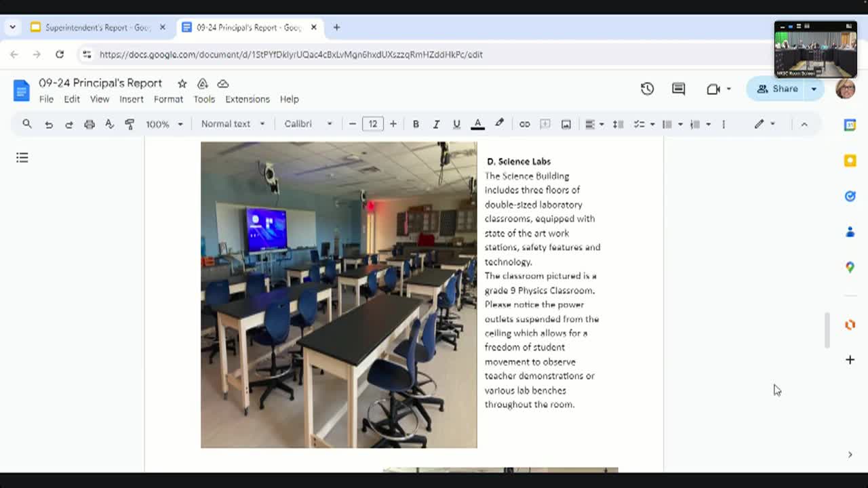Open the Share options dropdown arrow
The height and width of the screenshot is (488, 868).
pos(814,89)
